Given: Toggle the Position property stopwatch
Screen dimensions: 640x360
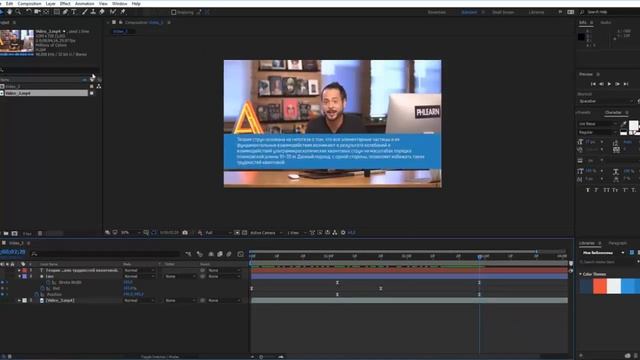Looking at the screenshot, I should click(x=37, y=294).
